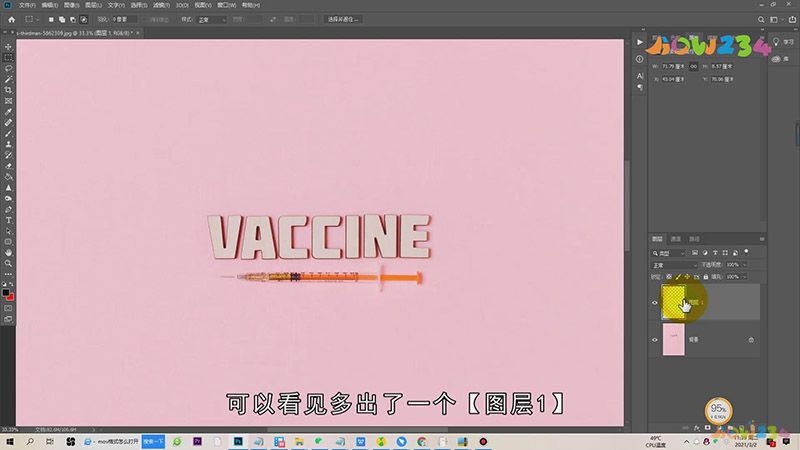Screen dimensions: 800x450
Task: Open the Image menu
Action: coord(71,5)
